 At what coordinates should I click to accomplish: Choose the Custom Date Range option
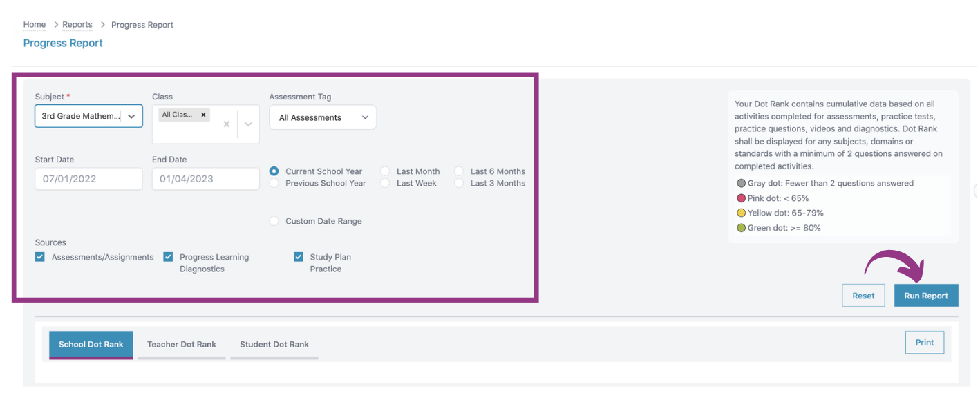pyautogui.click(x=274, y=221)
